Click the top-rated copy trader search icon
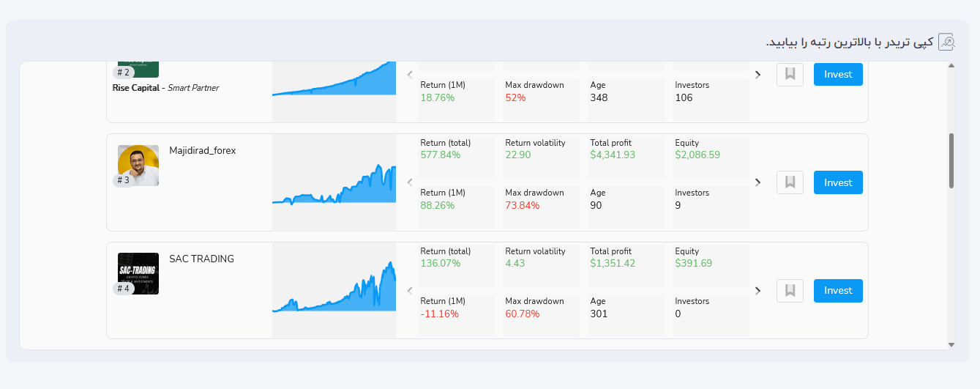This screenshot has width=980, height=389. (946, 42)
